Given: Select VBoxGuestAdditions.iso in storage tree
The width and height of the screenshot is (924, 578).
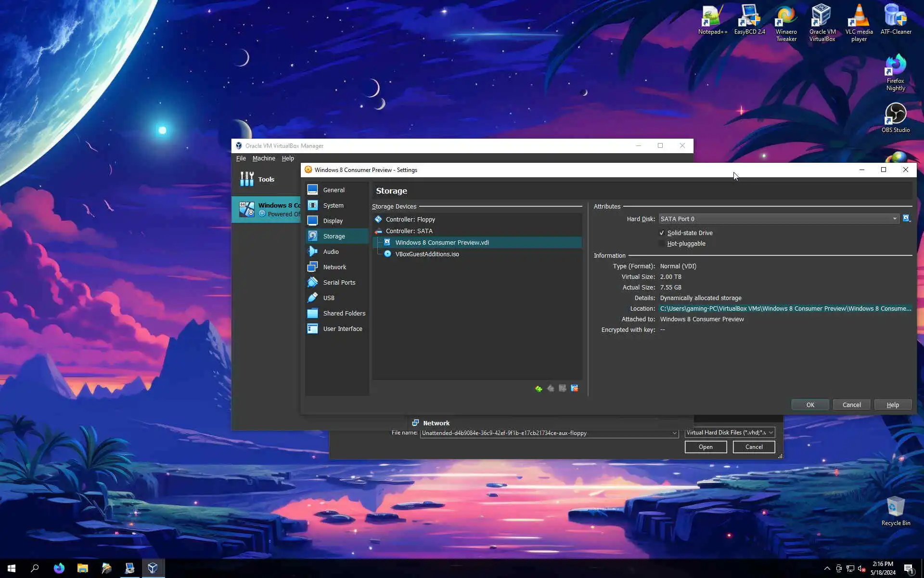Looking at the screenshot, I should pyautogui.click(x=426, y=254).
